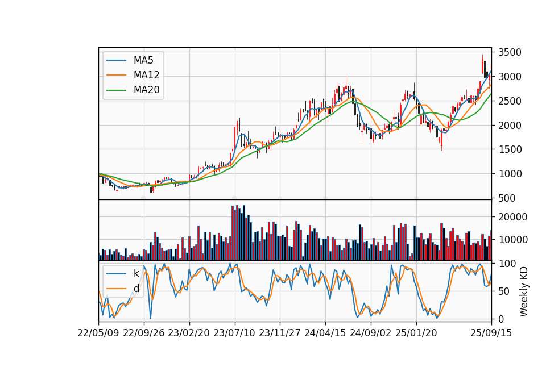Click the 3500 price axis label
Image resolution: width=546 pixels, height=392 pixels.
point(510,52)
